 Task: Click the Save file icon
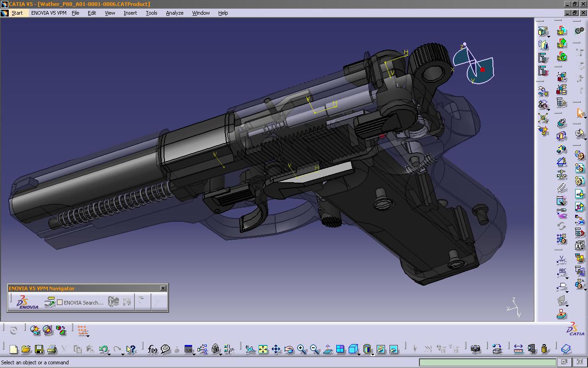[39, 350]
